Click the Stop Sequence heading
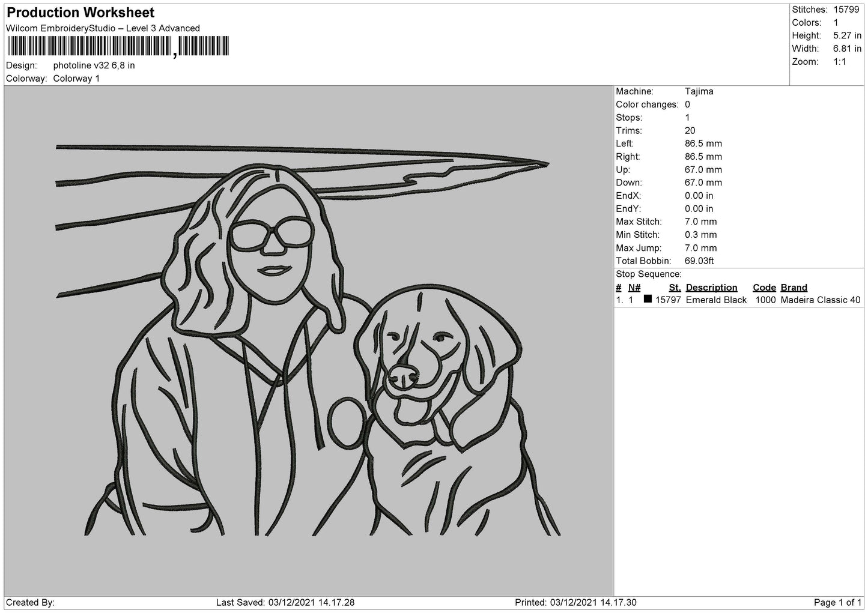Image resolution: width=868 pixels, height=613 pixels. [x=648, y=274]
